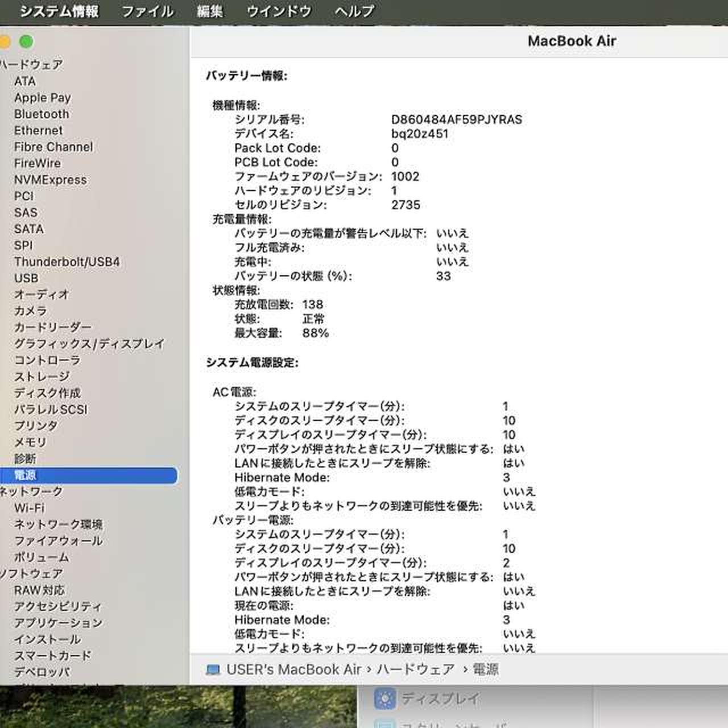
Task: Open the ウインドウ menu
Action: point(279,11)
